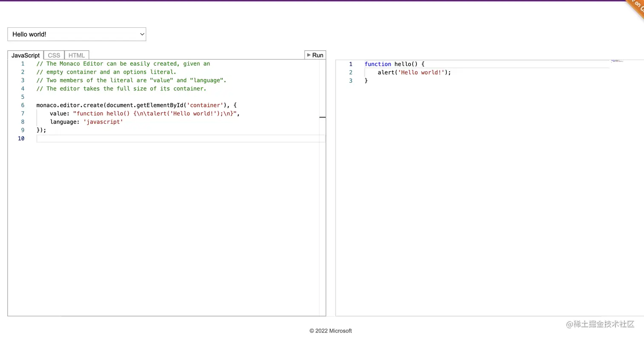Screen dimensions: 644x338
Task: Place cursor on "monaco.editor.create" line
Action: (x=136, y=105)
